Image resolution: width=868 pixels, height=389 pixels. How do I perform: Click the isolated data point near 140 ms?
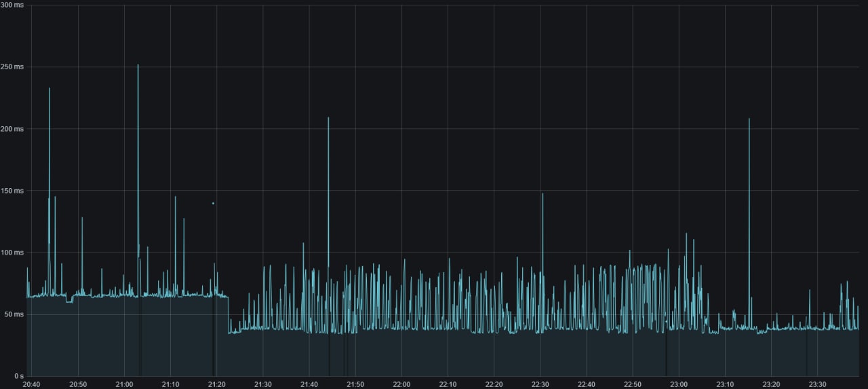tap(213, 203)
